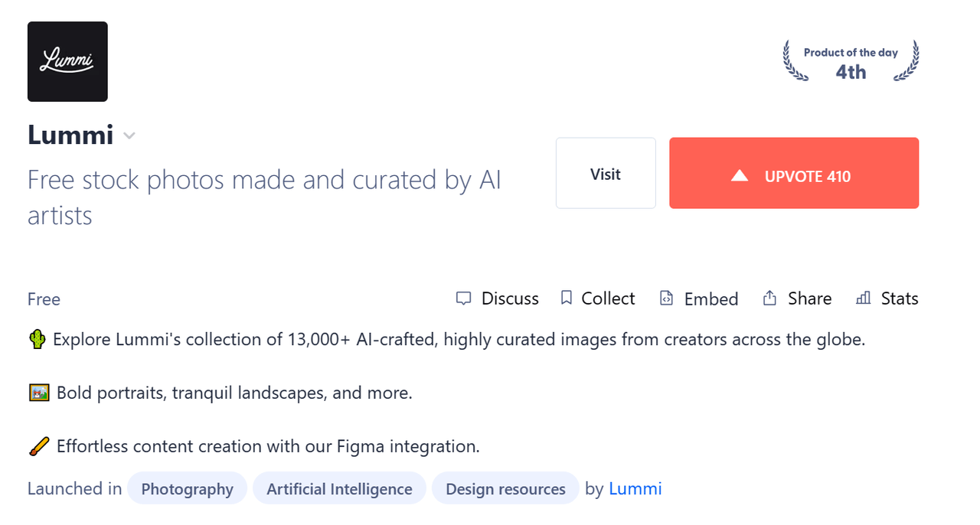Click the text "Explore Lummi's collection of 13,000+"
The image size is (980, 525).
coord(202,339)
